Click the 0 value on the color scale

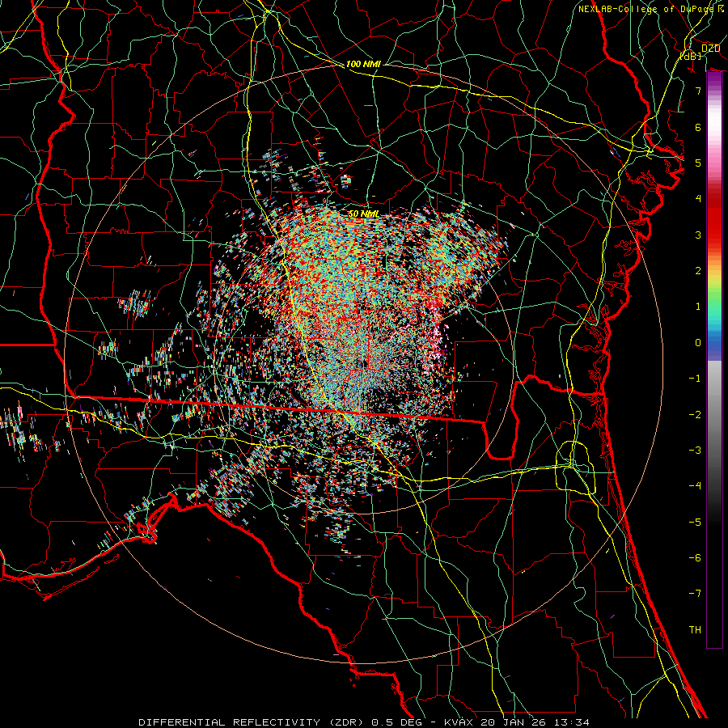pyautogui.click(x=698, y=343)
